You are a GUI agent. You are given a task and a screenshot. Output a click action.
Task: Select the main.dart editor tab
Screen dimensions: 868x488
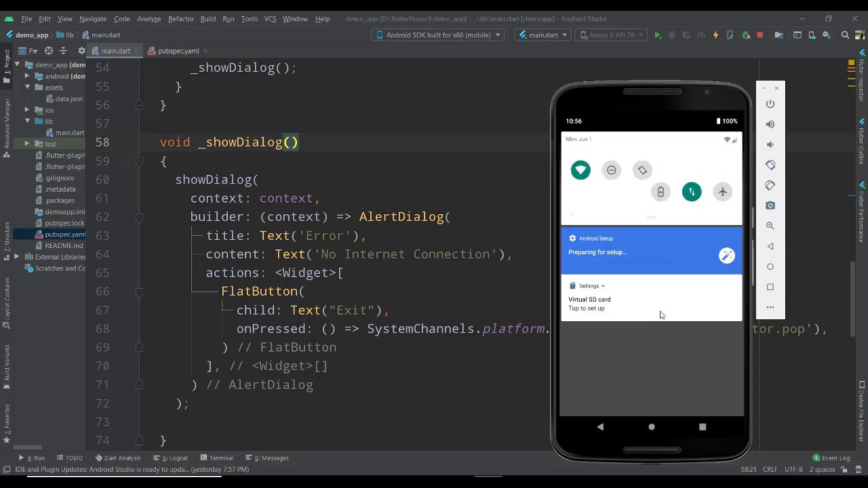115,51
